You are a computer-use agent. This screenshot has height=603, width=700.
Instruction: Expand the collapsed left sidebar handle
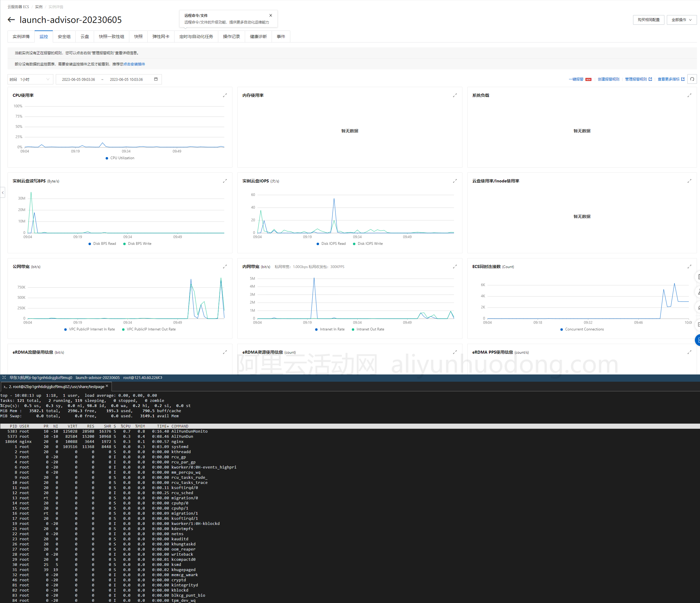pyautogui.click(x=3, y=193)
